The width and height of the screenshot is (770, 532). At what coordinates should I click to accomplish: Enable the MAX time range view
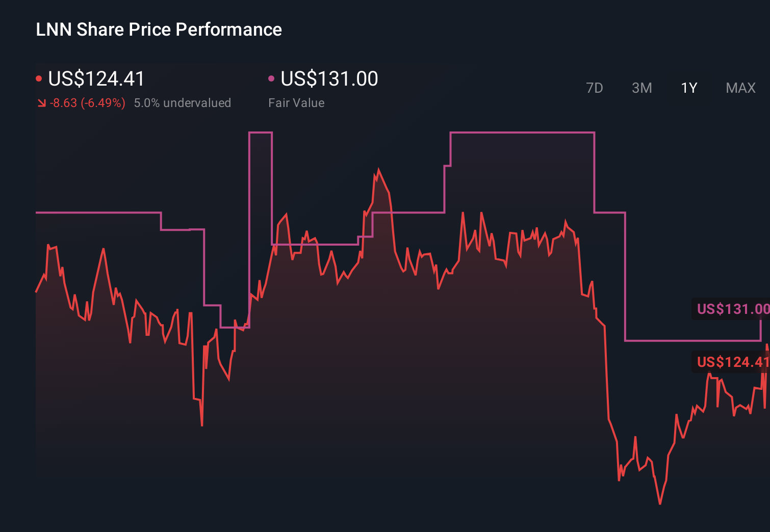(x=740, y=88)
